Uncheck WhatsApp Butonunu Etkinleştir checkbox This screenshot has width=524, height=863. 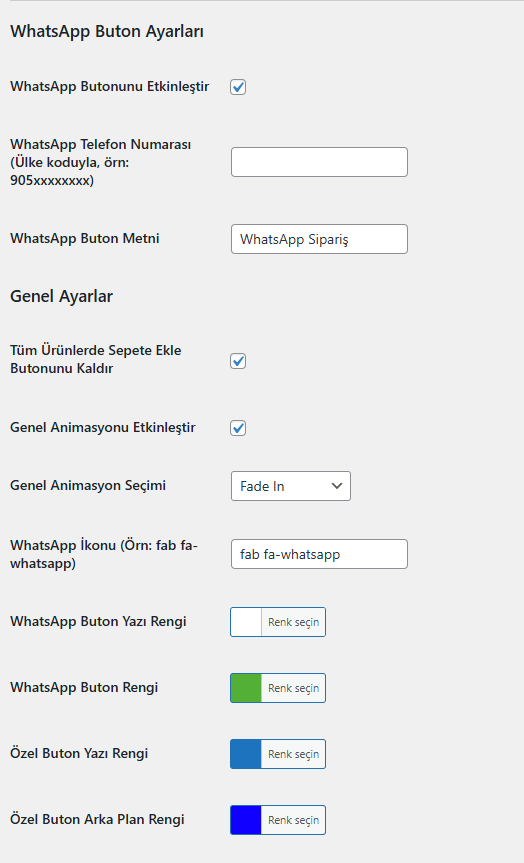(238, 87)
